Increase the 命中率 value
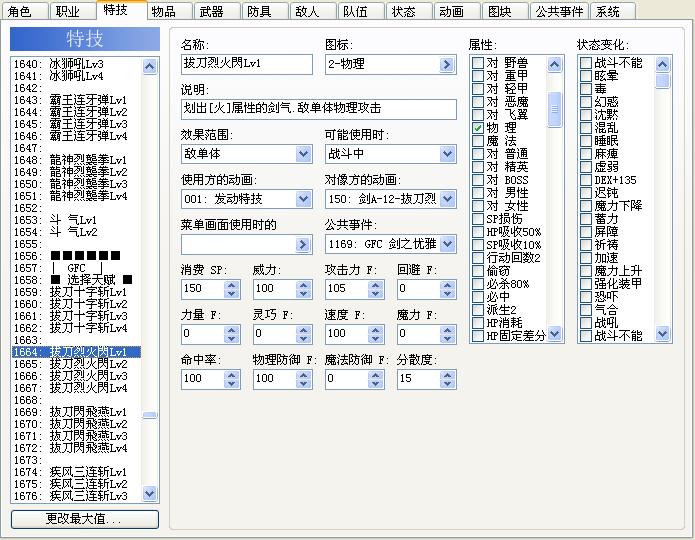This screenshot has height=540, width=695. pyautogui.click(x=231, y=375)
